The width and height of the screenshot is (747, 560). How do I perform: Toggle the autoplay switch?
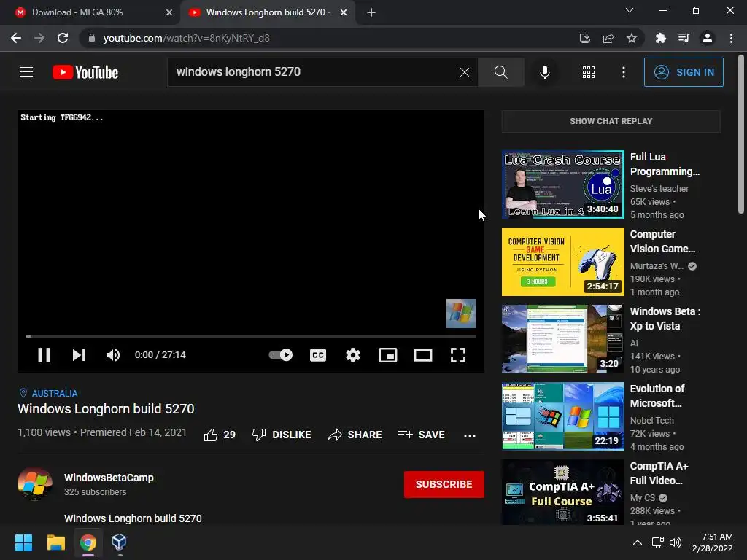point(281,355)
